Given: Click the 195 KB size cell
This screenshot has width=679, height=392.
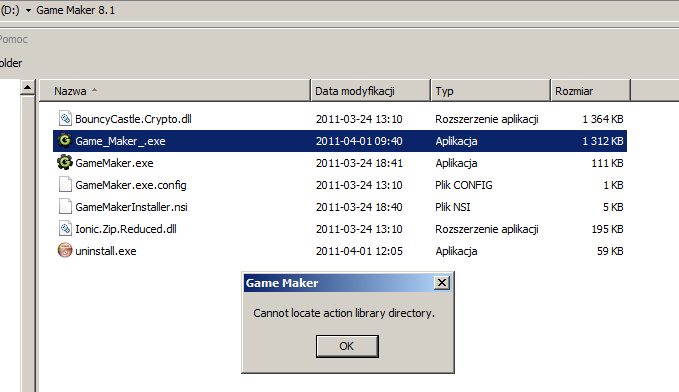Looking at the screenshot, I should (x=608, y=229).
